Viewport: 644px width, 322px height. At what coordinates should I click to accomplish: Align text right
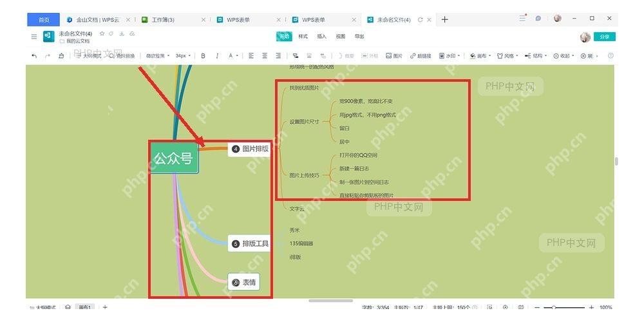278,56
